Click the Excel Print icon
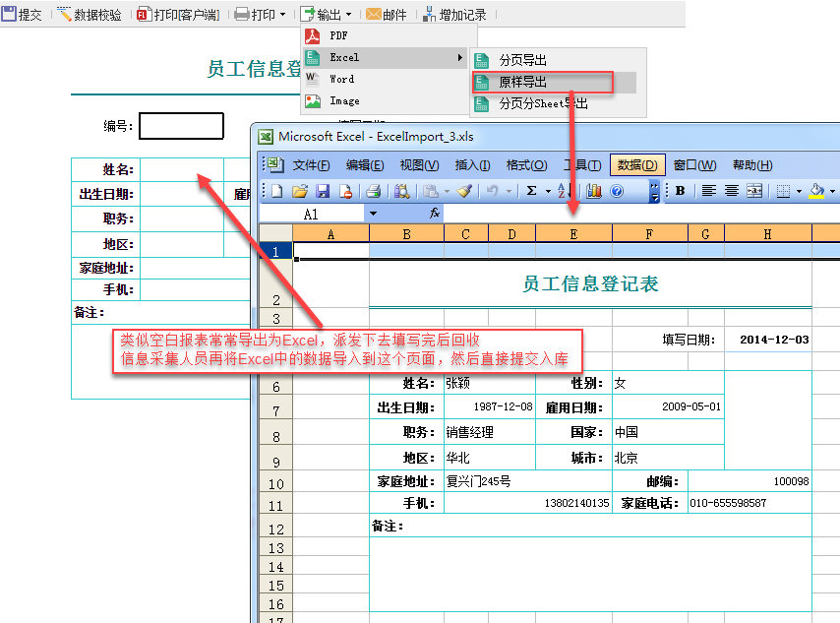This screenshot has height=623, width=840. (374, 191)
